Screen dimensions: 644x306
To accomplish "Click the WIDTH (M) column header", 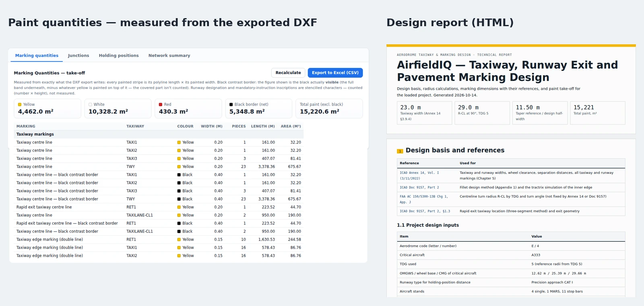I will [212, 126].
